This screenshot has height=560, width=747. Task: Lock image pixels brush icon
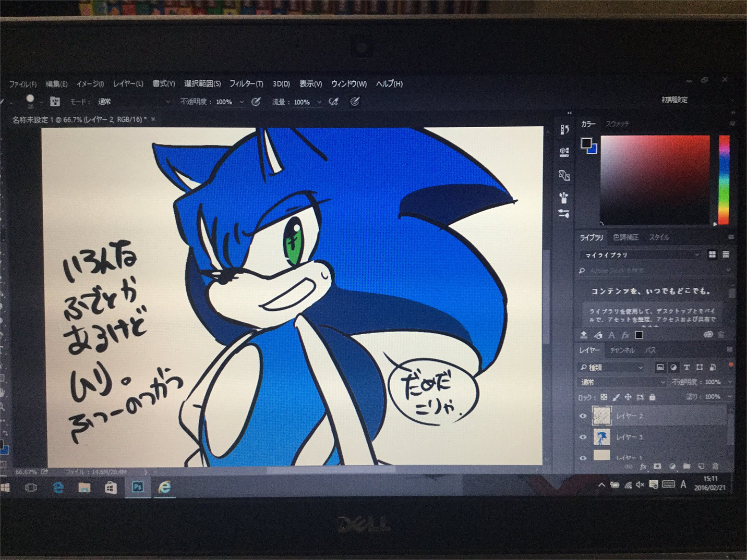click(616, 397)
